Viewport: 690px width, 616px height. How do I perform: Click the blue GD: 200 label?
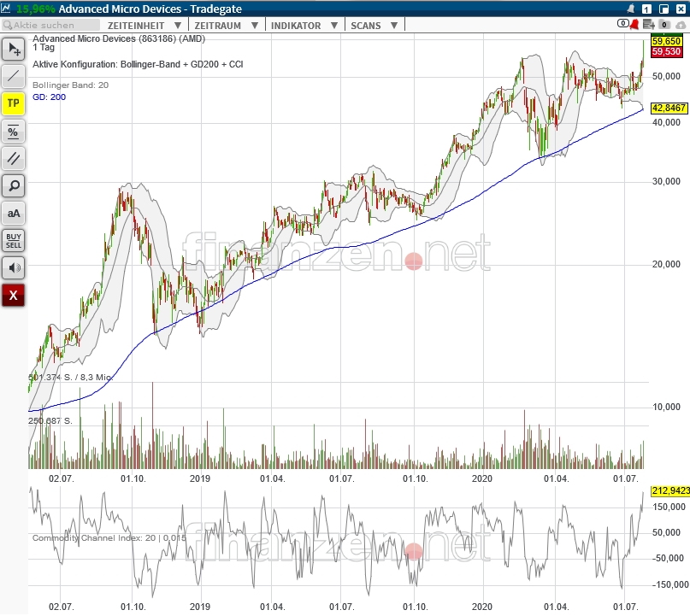tap(50, 97)
